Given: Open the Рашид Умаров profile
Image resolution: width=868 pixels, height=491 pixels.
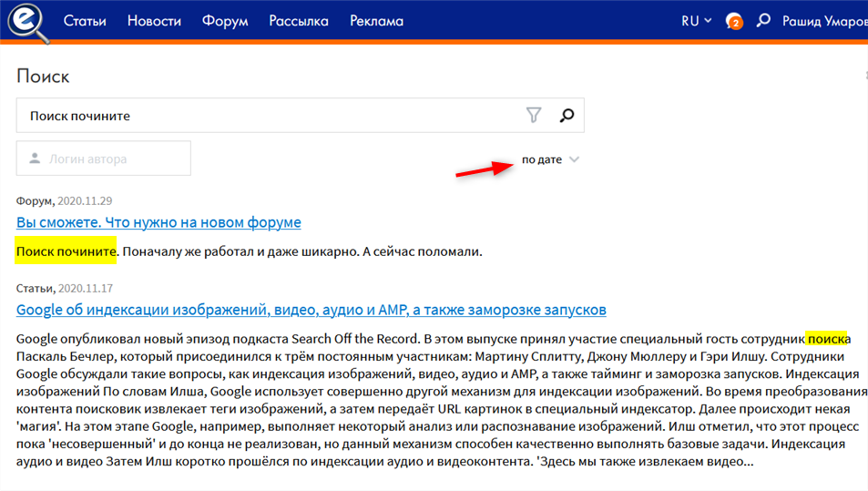Looking at the screenshot, I should tap(824, 21).
